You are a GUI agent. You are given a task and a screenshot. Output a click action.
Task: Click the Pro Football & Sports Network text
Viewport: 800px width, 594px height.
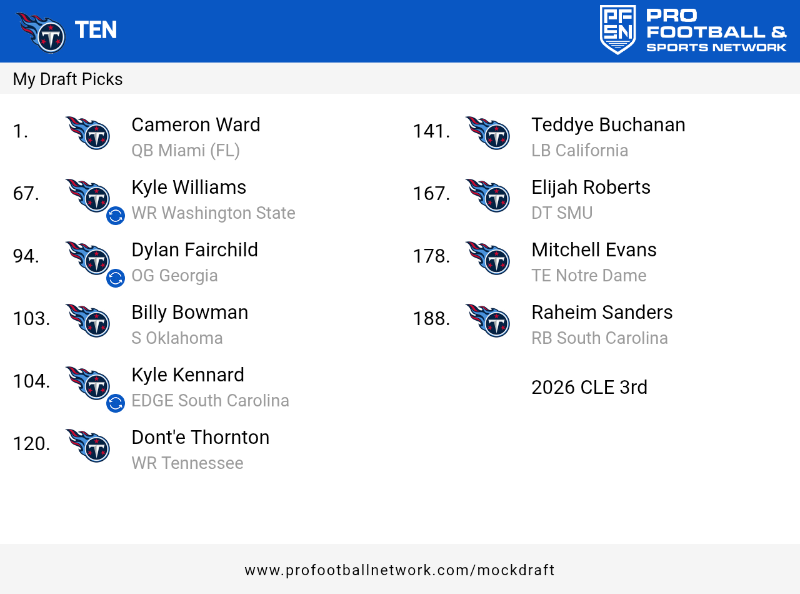[x=716, y=31]
